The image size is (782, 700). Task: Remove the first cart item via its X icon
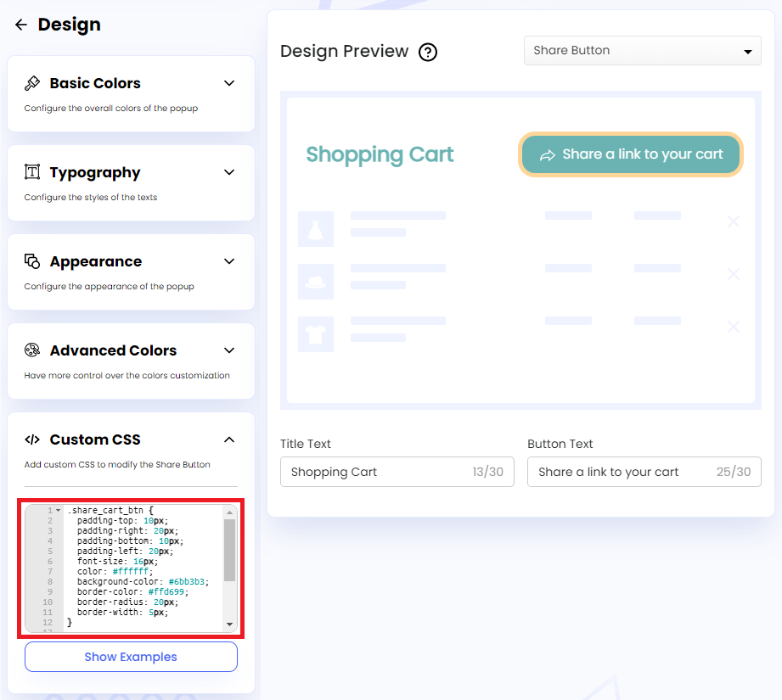coord(734,221)
